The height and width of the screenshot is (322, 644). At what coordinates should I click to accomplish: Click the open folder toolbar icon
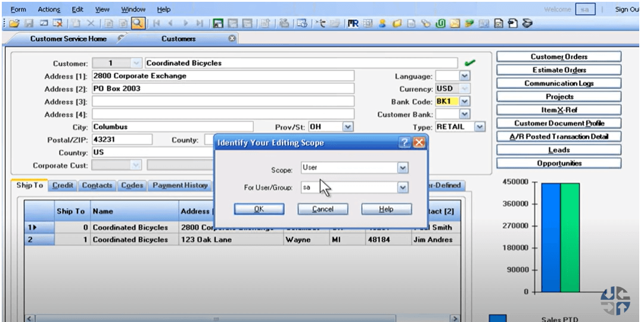14,23
